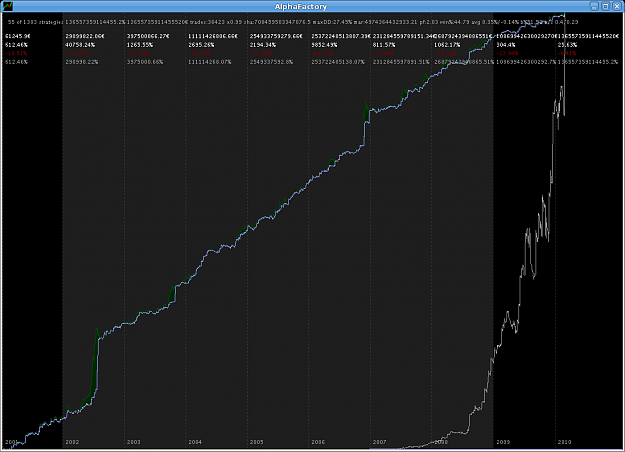625x452 pixels.
Task: Click the 811.57% yearly return
Action: click(x=384, y=45)
